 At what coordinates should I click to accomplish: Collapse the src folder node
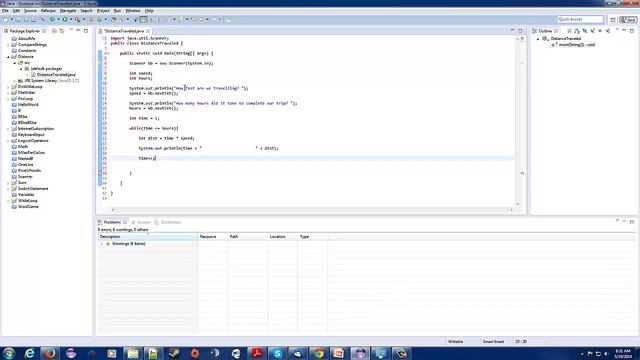point(15,63)
